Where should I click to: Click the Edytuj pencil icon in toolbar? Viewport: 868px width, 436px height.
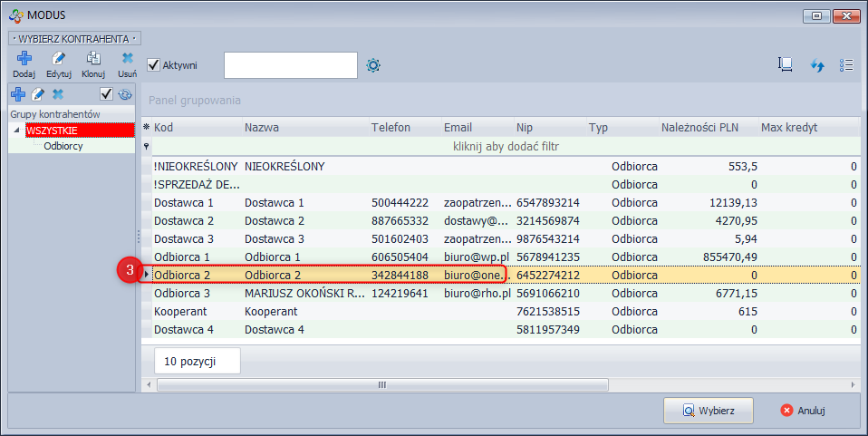click(x=59, y=60)
